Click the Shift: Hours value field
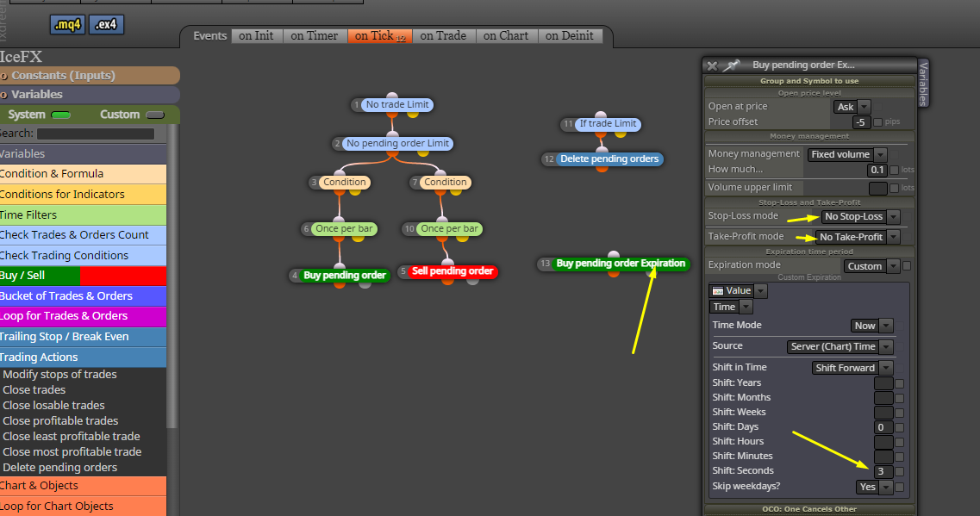 (x=883, y=442)
